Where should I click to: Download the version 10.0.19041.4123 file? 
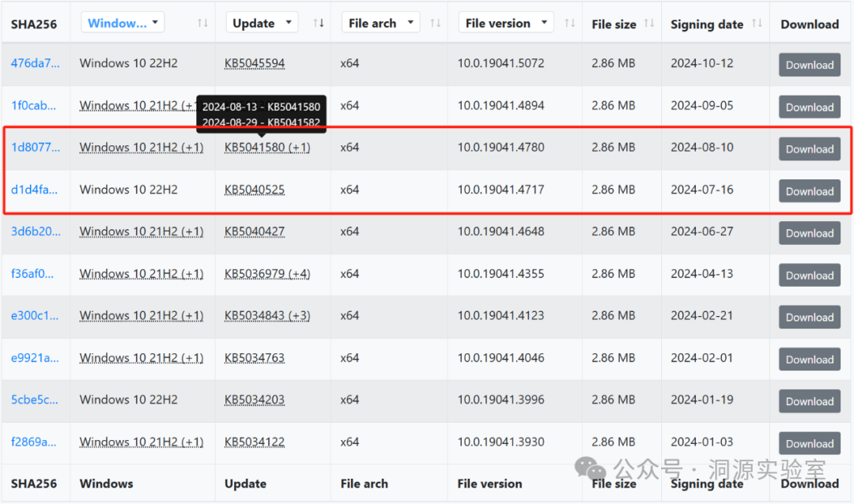(810, 318)
